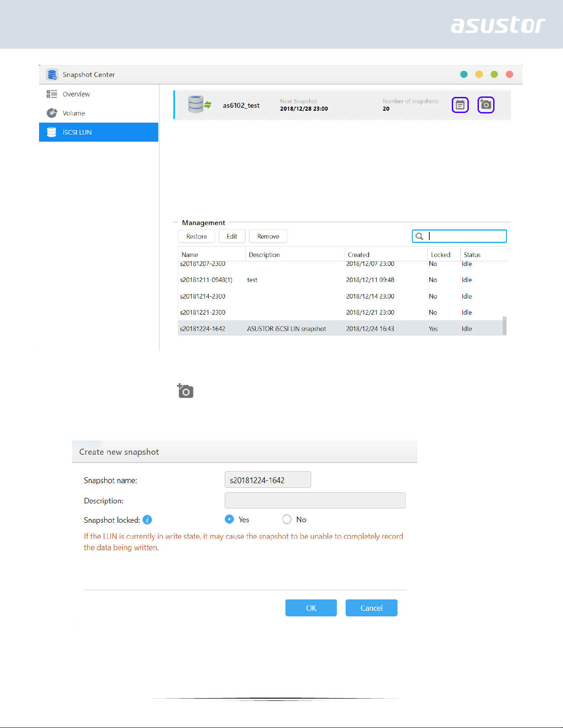Select Yes for Snapshot locked

click(x=229, y=519)
